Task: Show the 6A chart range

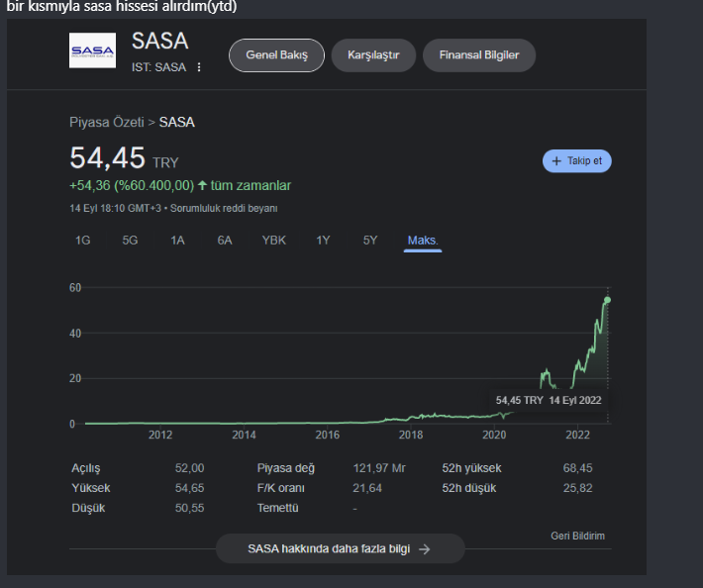Action: coord(225,241)
